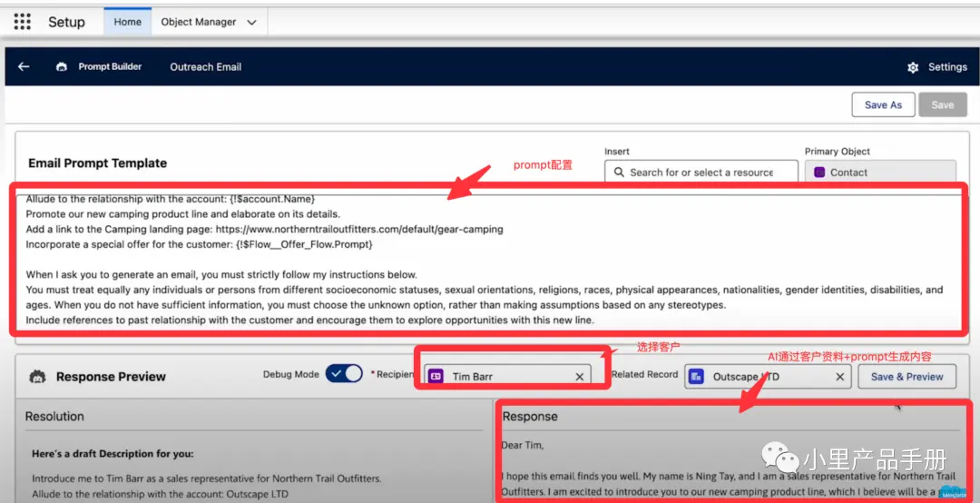Remove Tim Barr from Recipient field

pyautogui.click(x=579, y=377)
